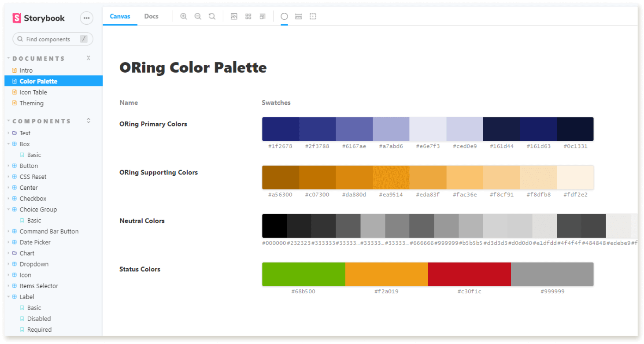Click the orange #f2a019 status swatch
The height and width of the screenshot is (344, 644).
pyautogui.click(x=386, y=274)
